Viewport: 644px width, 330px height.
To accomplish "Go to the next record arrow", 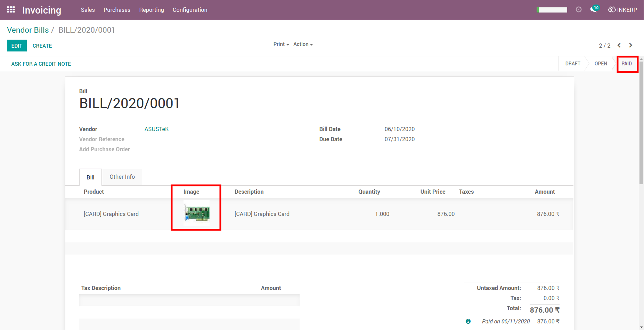I will point(630,46).
